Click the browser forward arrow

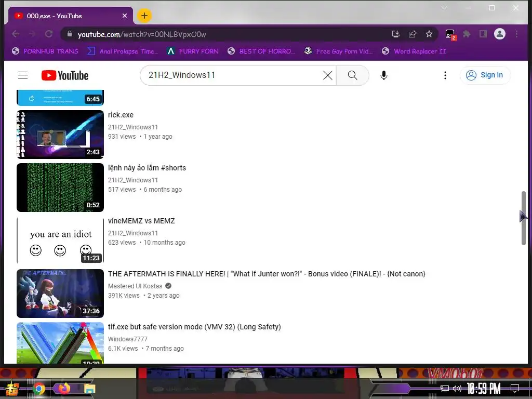pos(32,34)
